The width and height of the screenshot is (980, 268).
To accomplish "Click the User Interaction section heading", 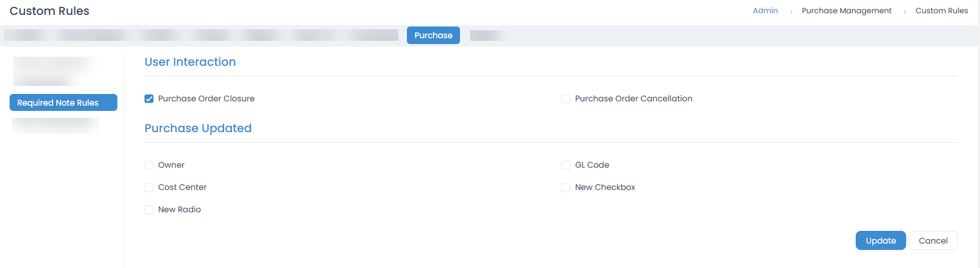I will [x=190, y=62].
